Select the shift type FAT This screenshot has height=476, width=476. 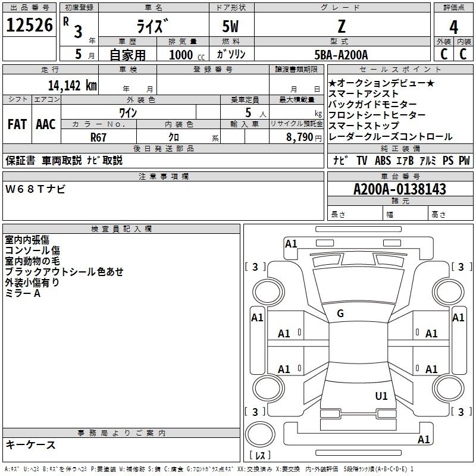point(17,124)
